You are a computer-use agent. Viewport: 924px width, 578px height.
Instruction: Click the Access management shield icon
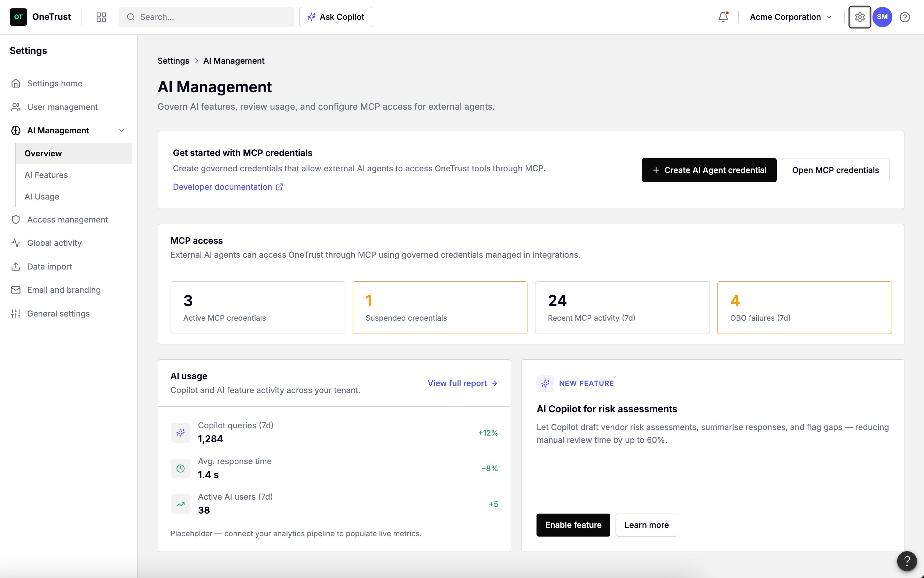(16, 219)
